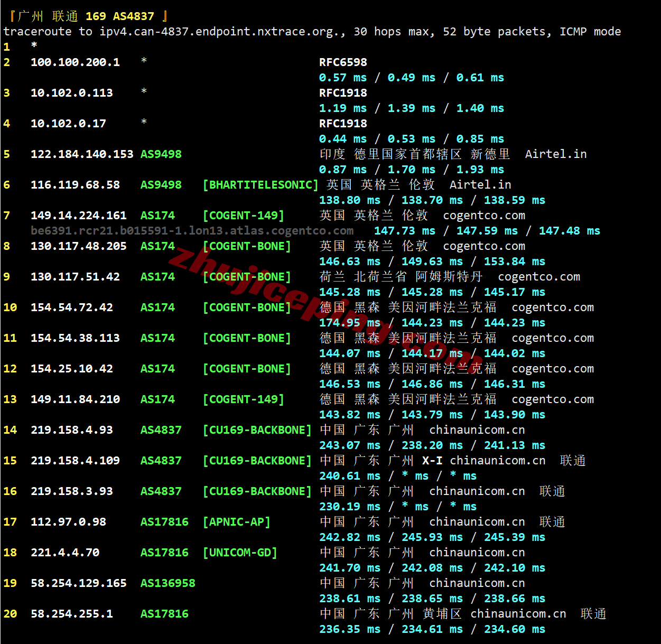Image resolution: width=661 pixels, height=644 pixels.
Task: Select the IP address 219.158.4.93
Action: click(x=72, y=430)
